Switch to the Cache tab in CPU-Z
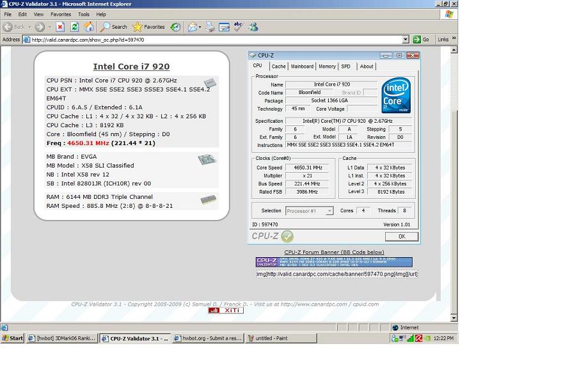The height and width of the screenshot is (392, 584). [x=279, y=67]
